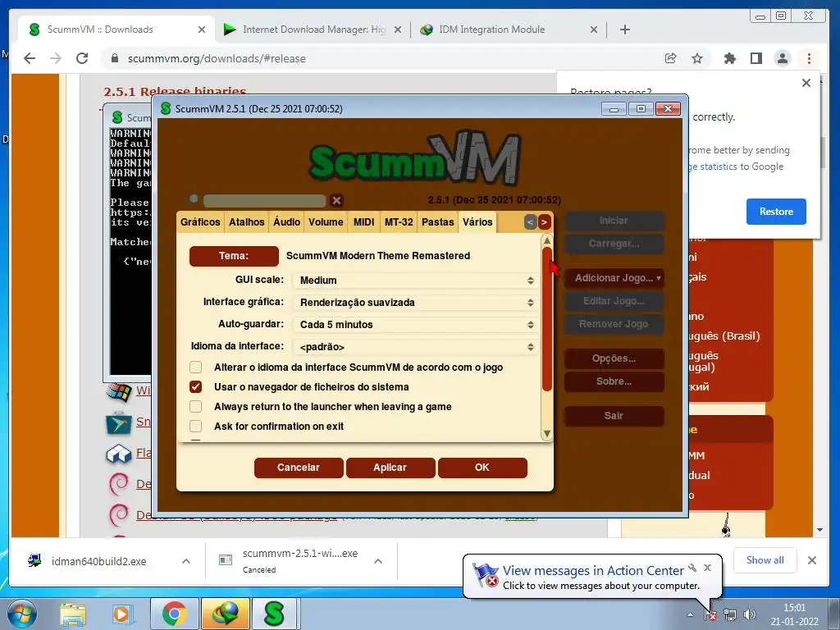
Task: Open the GUI scale dropdown
Action: pyautogui.click(x=416, y=281)
